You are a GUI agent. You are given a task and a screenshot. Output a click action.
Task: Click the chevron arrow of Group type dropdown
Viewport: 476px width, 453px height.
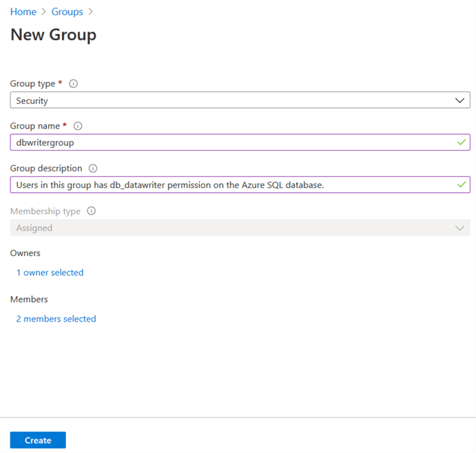(x=460, y=101)
